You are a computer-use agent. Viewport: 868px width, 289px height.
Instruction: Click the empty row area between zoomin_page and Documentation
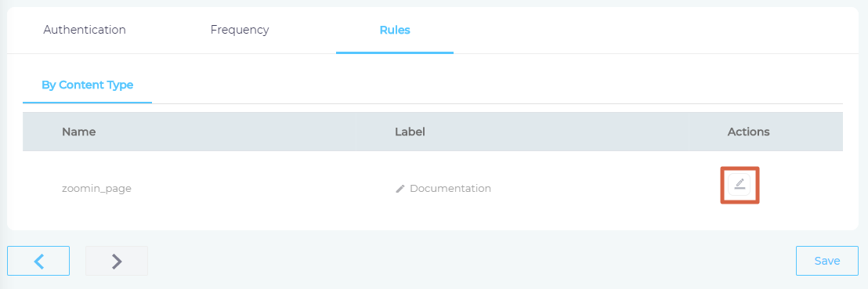pos(263,188)
